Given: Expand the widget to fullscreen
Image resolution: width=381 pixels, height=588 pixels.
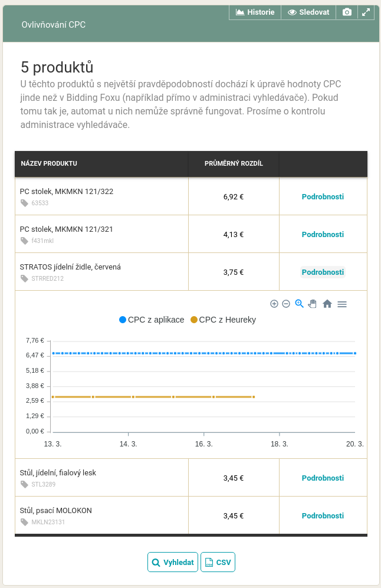Looking at the screenshot, I should [x=366, y=12].
